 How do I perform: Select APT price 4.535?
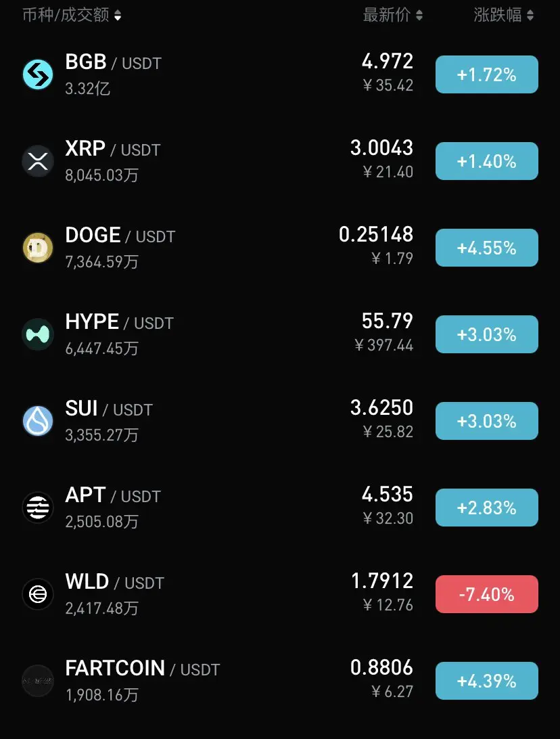(x=387, y=495)
